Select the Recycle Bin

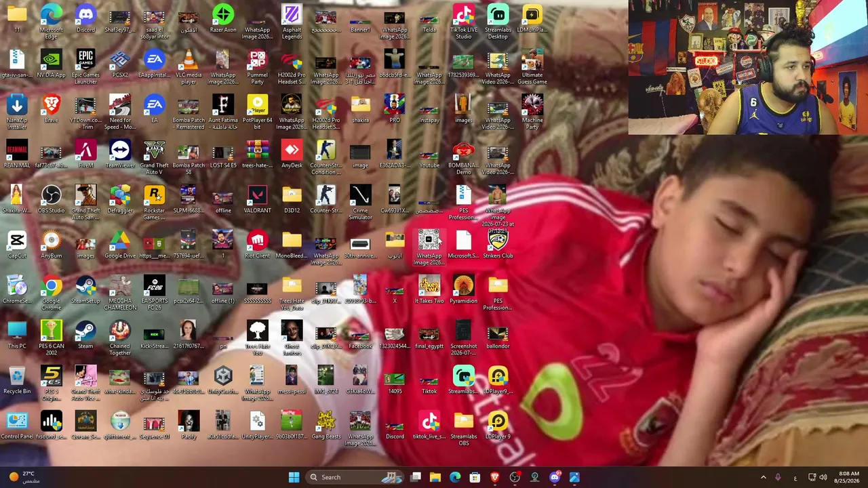[x=17, y=380]
